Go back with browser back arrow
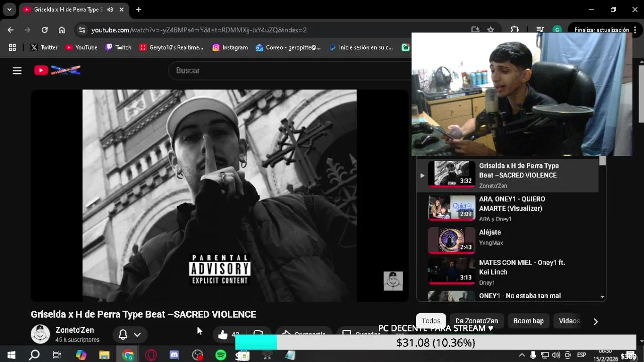644x362 pixels. [11, 30]
